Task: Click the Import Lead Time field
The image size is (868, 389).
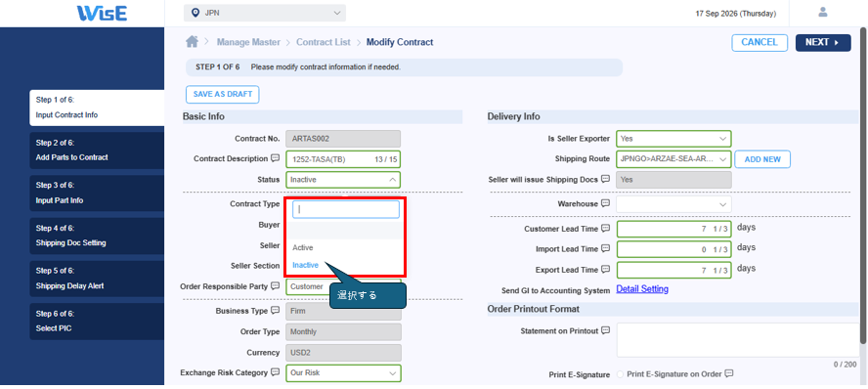Action: pos(673,249)
